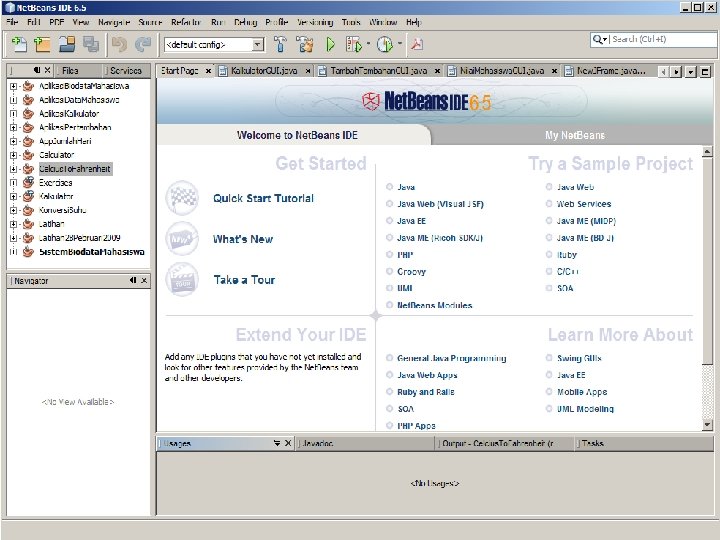720x540 pixels.
Task: Open the Tools menu
Action: 351,22
